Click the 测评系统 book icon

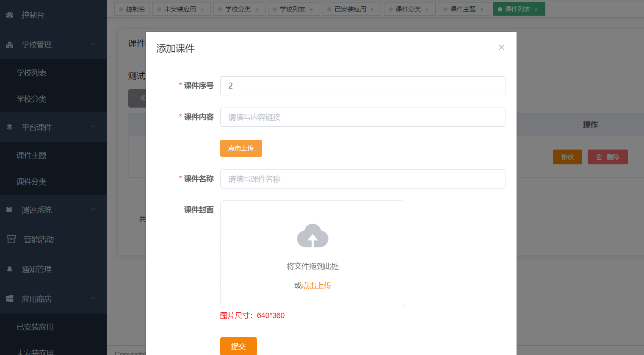(9, 210)
